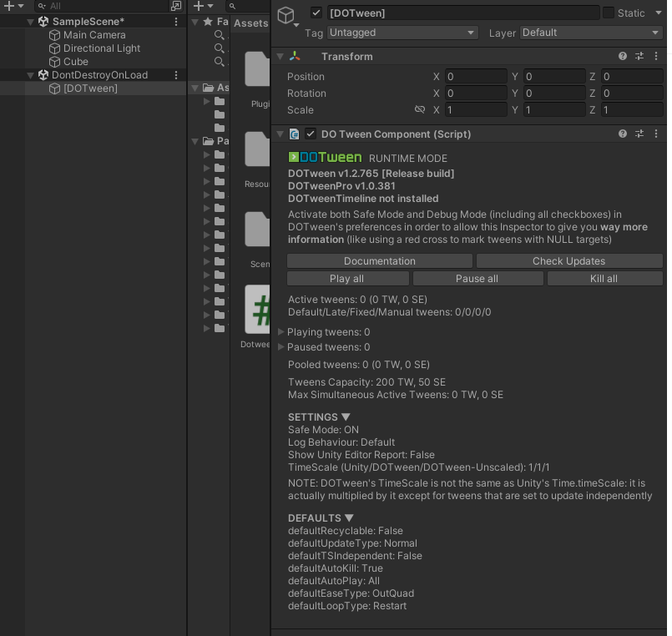This screenshot has width=672, height=636.
Task: Click the Scale X input field
Action: pos(476,109)
